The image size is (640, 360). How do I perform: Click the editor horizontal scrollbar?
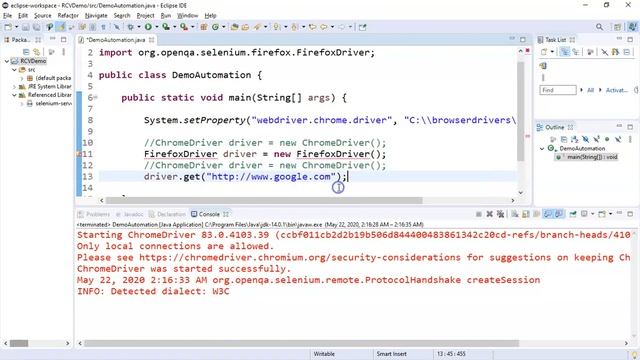264,200
